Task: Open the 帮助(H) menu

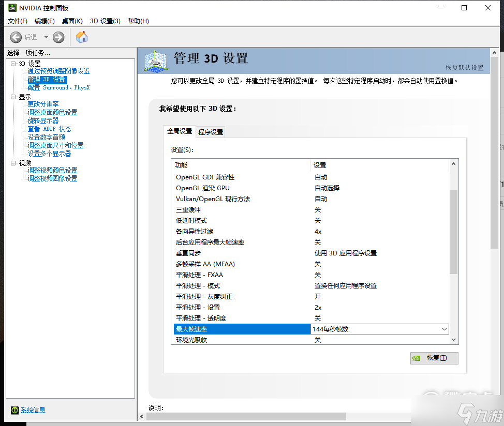Action: point(138,21)
